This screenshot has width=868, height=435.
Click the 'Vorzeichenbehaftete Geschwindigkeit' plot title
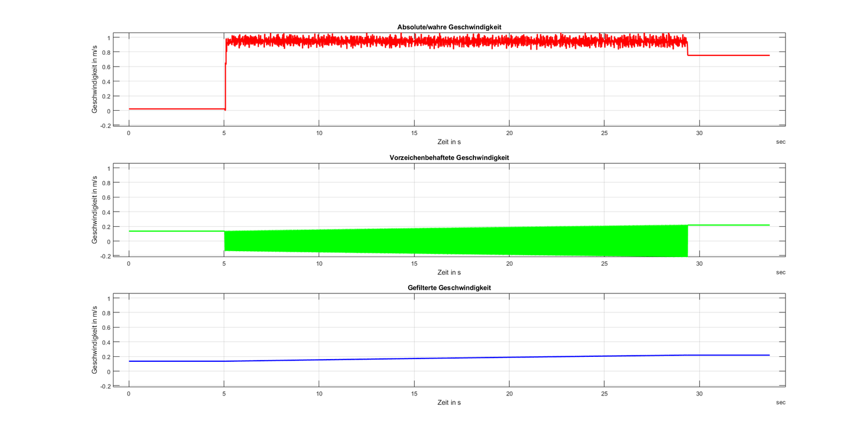[x=449, y=158]
